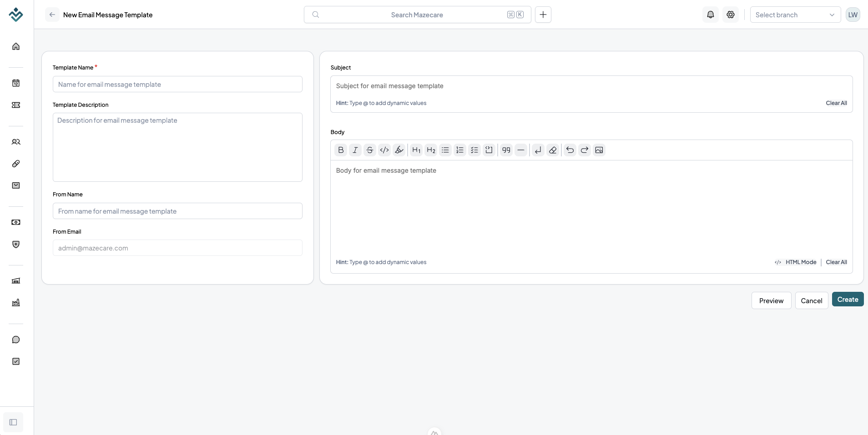Focus the Search Mazecare field
Screen dimensions: 868x435
point(417,15)
